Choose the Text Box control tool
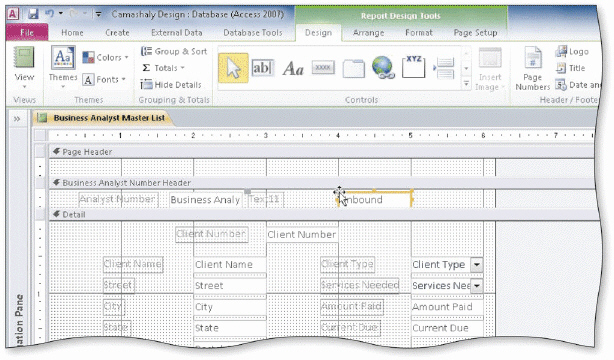This screenshot has width=614, height=360. [262, 68]
